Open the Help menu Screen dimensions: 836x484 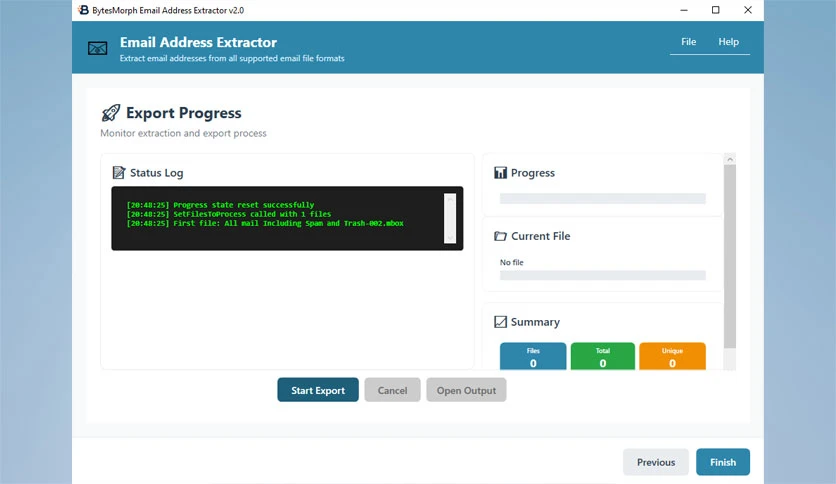(x=728, y=42)
